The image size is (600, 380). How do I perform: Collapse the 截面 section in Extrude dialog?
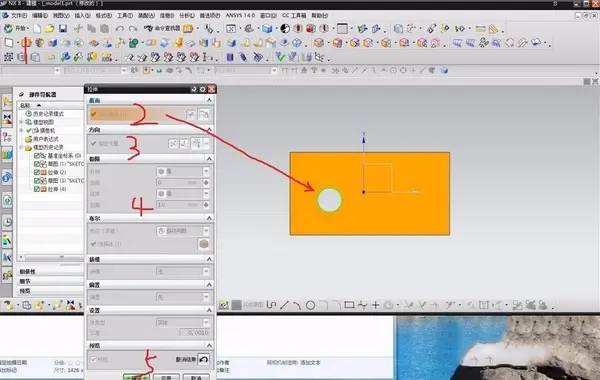point(209,100)
